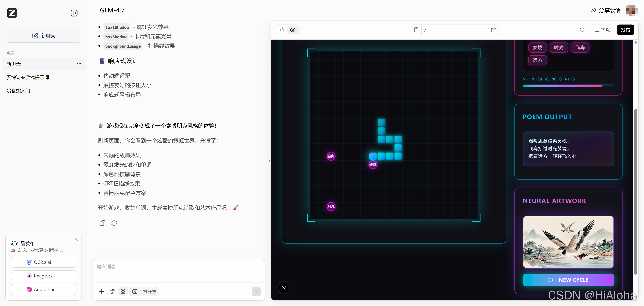Click the plus attachment icon
644x306 pixels.
[101, 292]
